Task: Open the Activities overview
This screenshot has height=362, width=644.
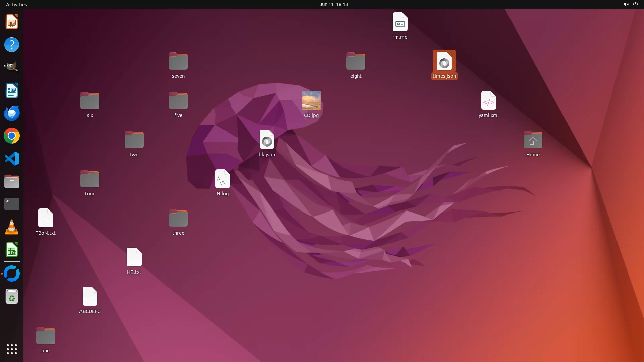Action: [x=16, y=4]
